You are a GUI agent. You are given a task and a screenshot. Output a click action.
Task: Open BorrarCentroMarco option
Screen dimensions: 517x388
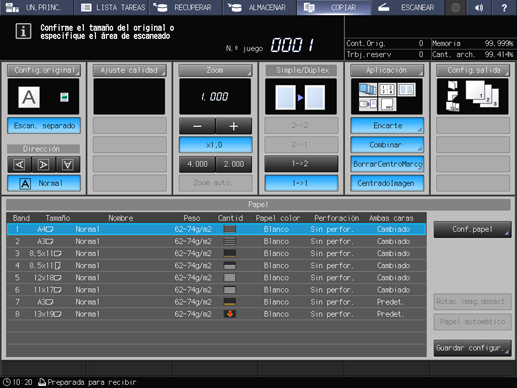pyautogui.click(x=387, y=164)
